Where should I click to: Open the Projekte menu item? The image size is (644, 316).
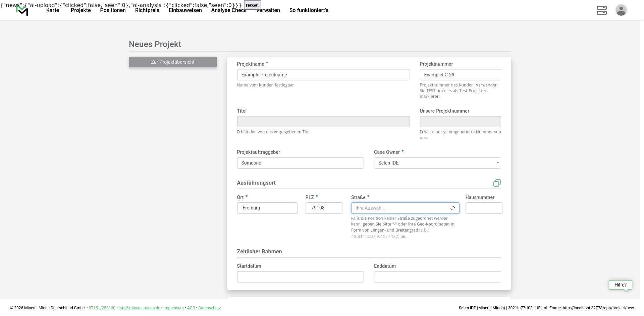click(x=80, y=10)
